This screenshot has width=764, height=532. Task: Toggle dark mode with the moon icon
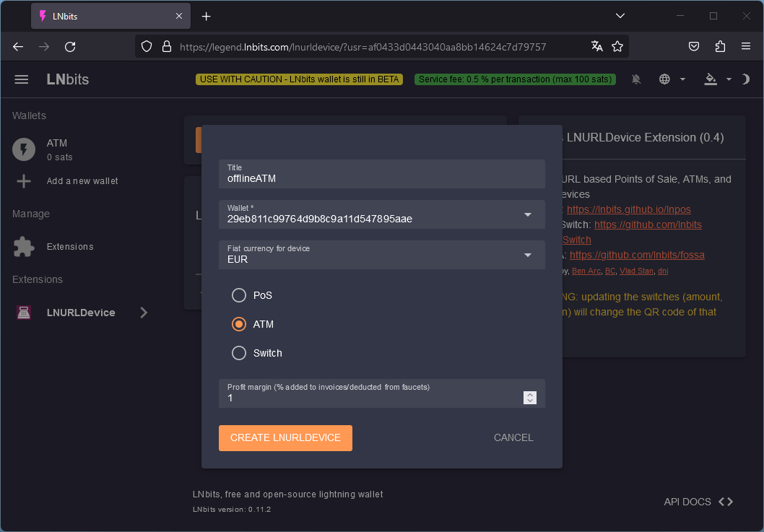745,79
